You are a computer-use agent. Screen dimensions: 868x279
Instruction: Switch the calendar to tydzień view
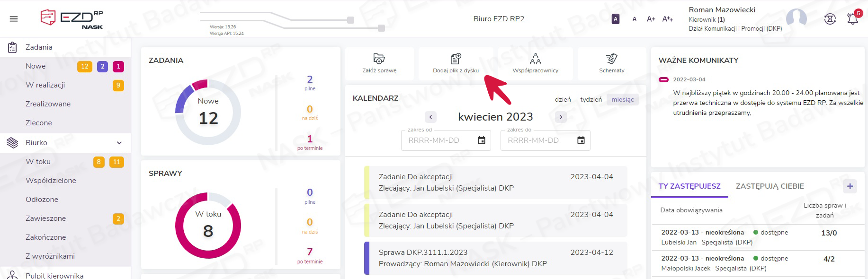[x=591, y=100]
